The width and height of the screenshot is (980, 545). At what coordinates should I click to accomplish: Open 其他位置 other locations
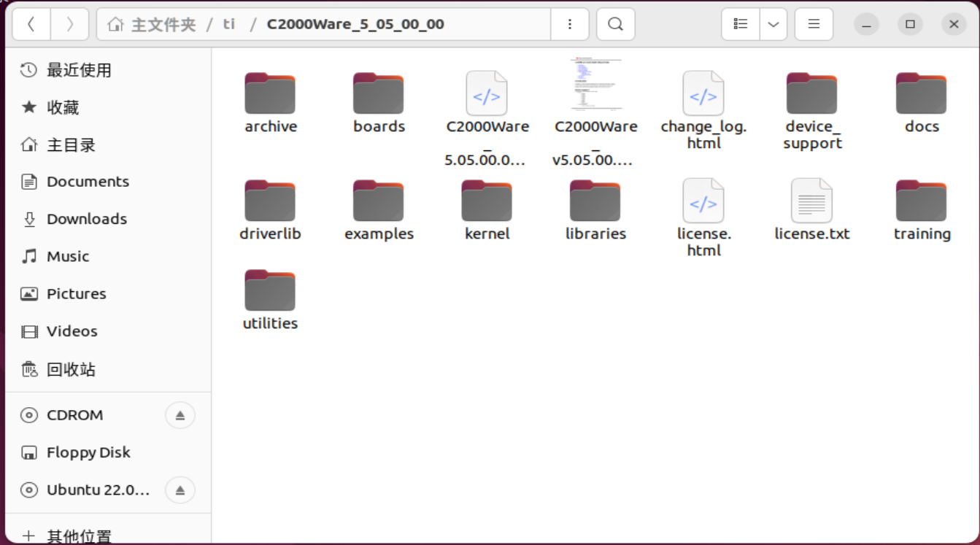[108, 536]
